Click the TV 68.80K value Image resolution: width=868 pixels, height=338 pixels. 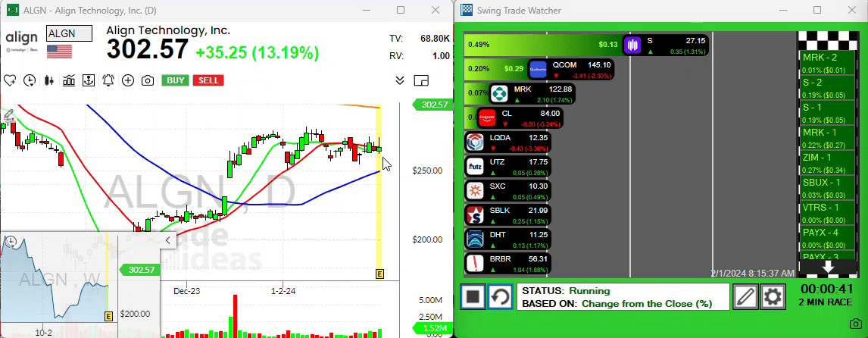click(435, 39)
